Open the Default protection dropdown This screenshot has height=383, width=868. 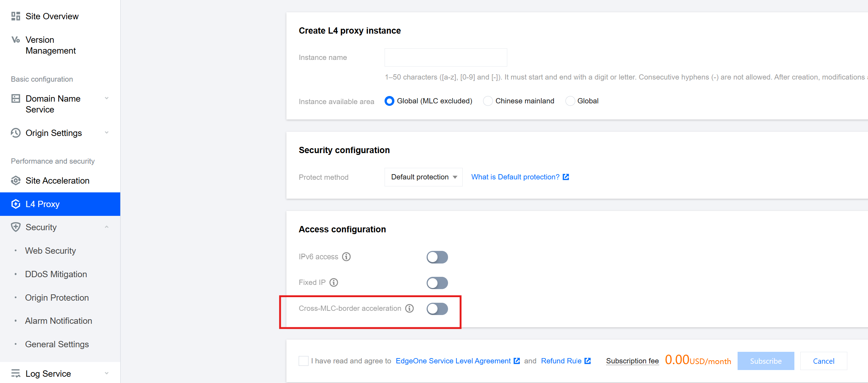(423, 177)
